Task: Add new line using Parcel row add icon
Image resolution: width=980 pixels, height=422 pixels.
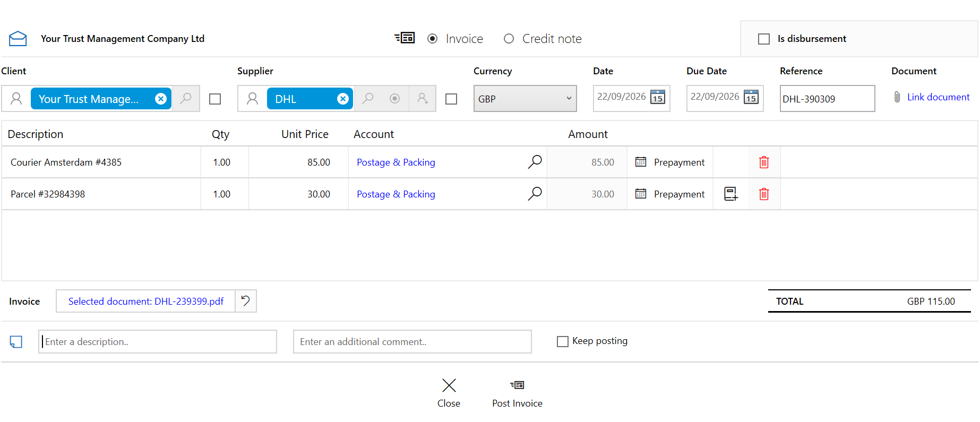Action: coord(731,194)
